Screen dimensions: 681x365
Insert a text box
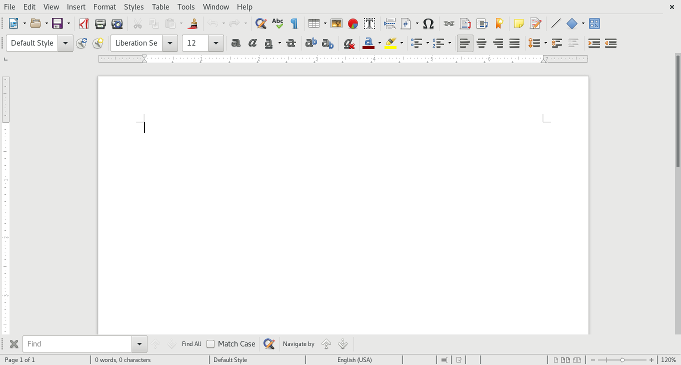[x=370, y=23]
